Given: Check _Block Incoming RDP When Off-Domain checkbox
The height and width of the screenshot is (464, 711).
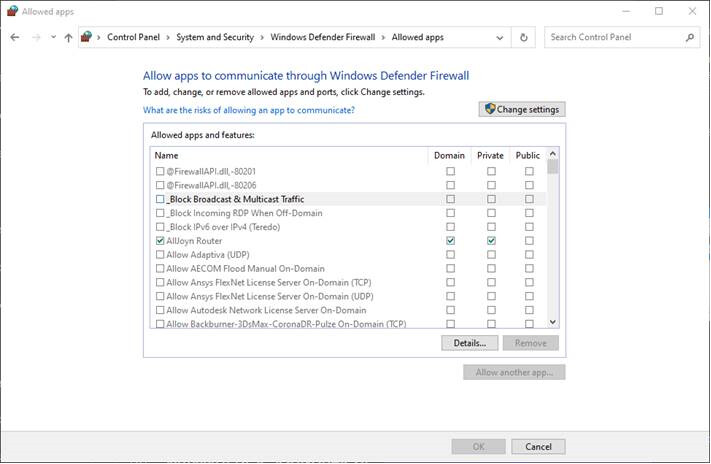Looking at the screenshot, I should tap(160, 213).
